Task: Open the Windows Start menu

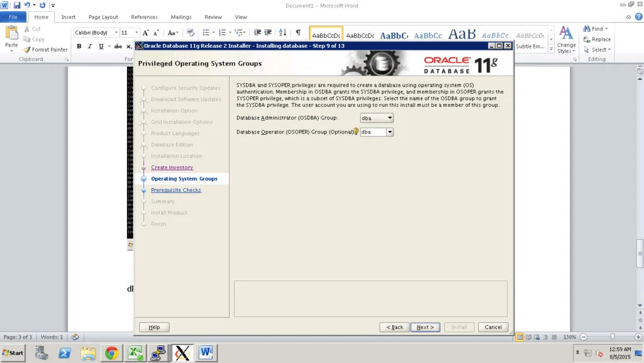Action: coord(13,353)
